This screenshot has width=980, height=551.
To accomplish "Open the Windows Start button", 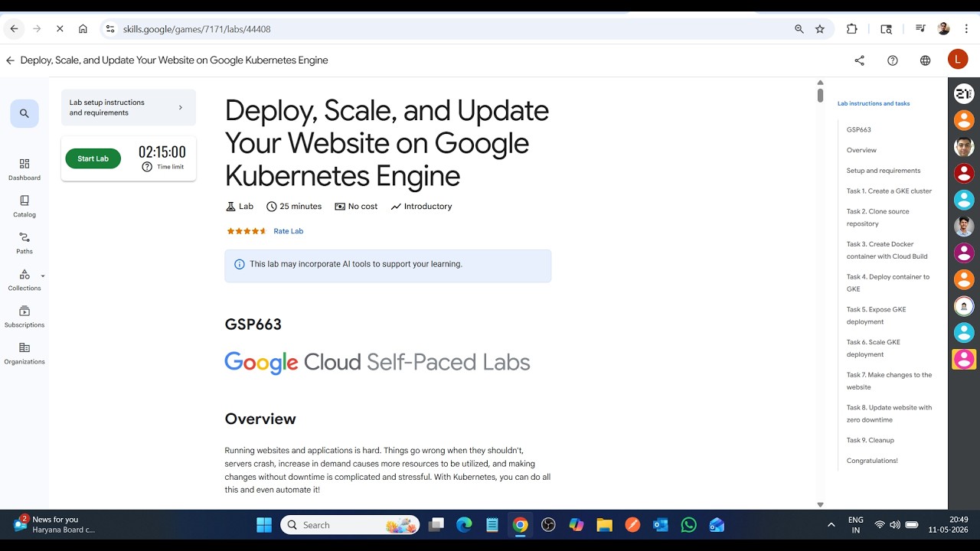I will pyautogui.click(x=263, y=525).
